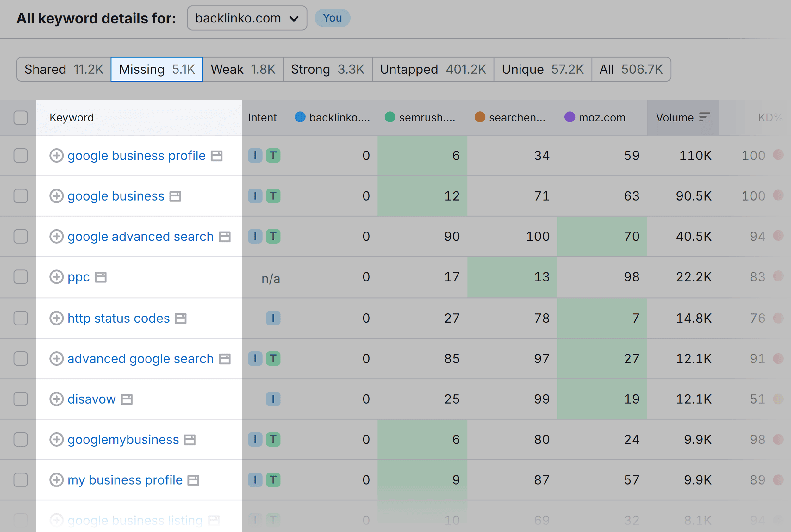This screenshot has height=532, width=791.
Task: Click the backlinko.com blue legend dot
Action: 300,117
